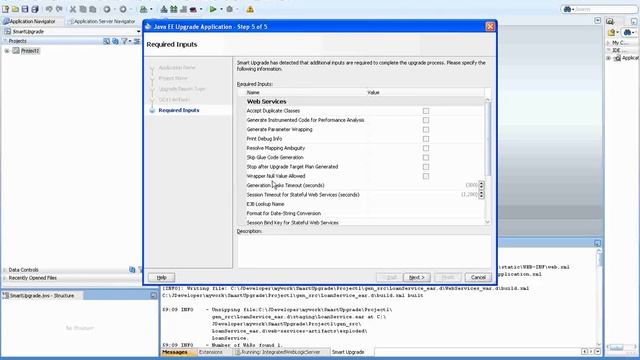Click the Web Services group header row
This screenshot has width=640, height=360.
[x=361, y=101]
